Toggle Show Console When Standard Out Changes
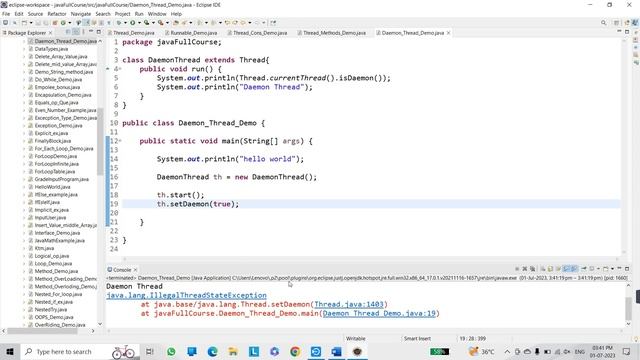This screenshot has height=360, width=640. coord(567,269)
